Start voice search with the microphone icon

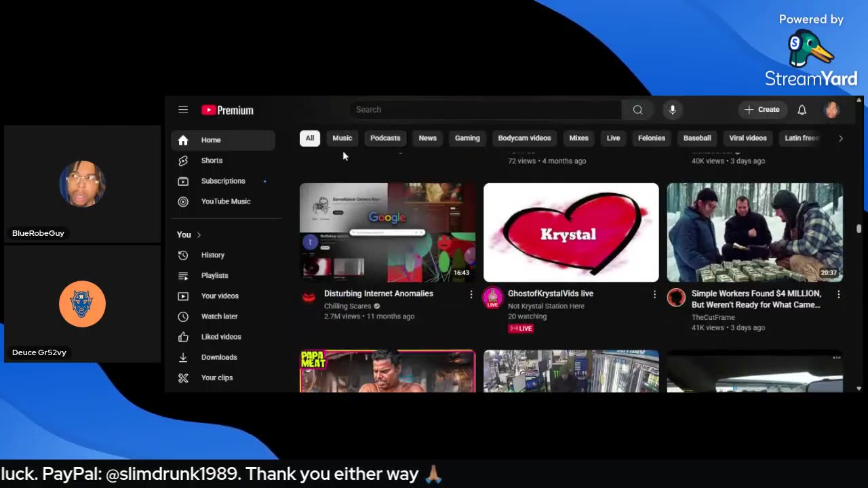pos(672,110)
